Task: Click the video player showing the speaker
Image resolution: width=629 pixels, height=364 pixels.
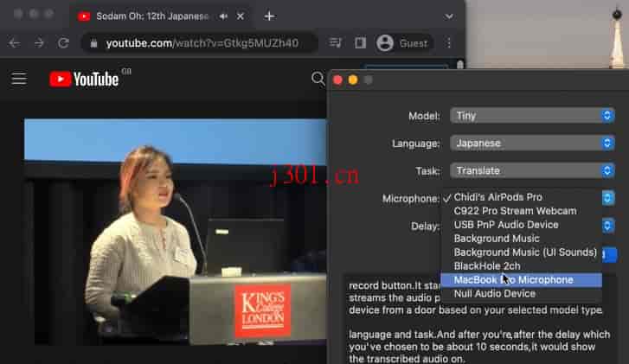Action: [x=176, y=232]
